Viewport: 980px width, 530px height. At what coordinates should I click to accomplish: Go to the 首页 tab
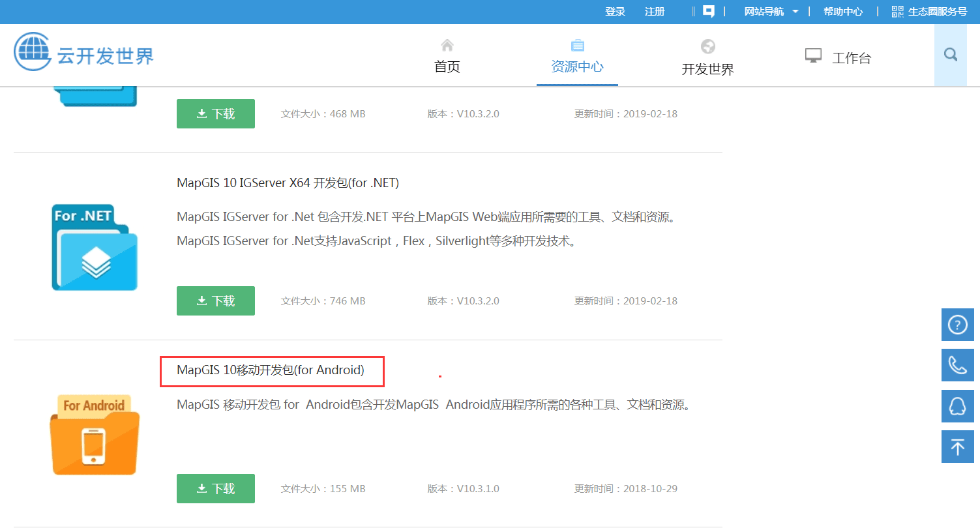pyautogui.click(x=447, y=66)
